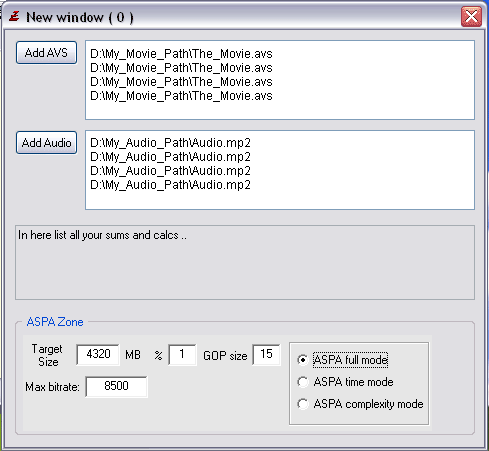Select second Audio.mp2 entry in audio list
The image size is (489, 451).
(170, 157)
